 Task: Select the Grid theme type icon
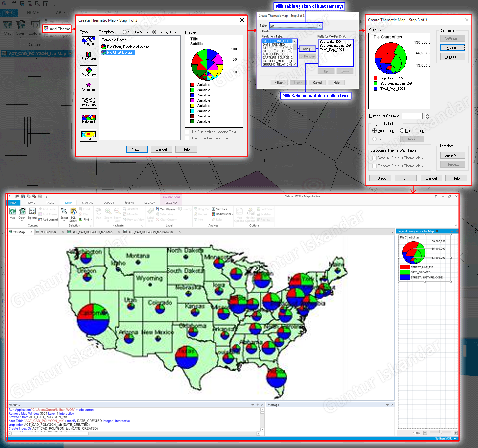[x=89, y=135]
